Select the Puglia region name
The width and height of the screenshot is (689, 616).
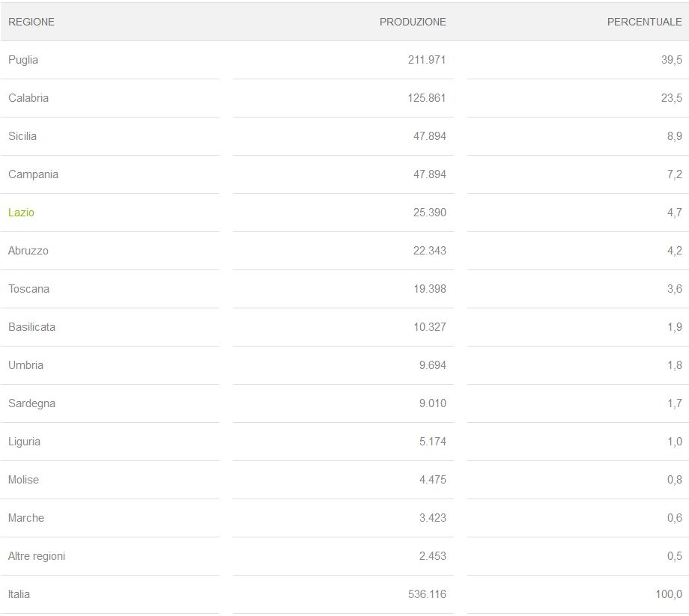point(23,60)
